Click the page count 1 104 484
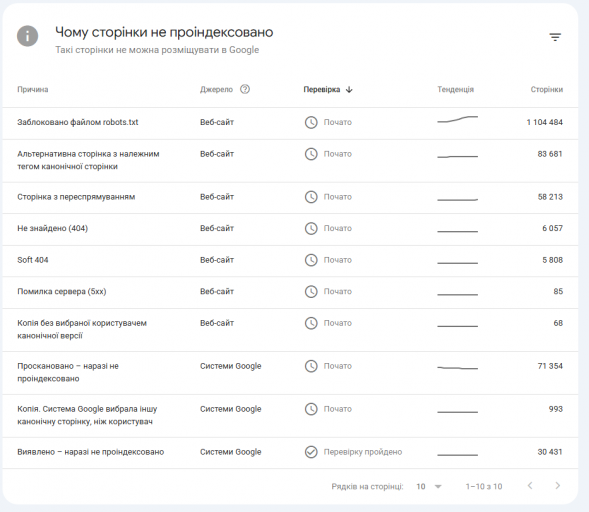This screenshot has height=512, width=589. tap(545, 122)
